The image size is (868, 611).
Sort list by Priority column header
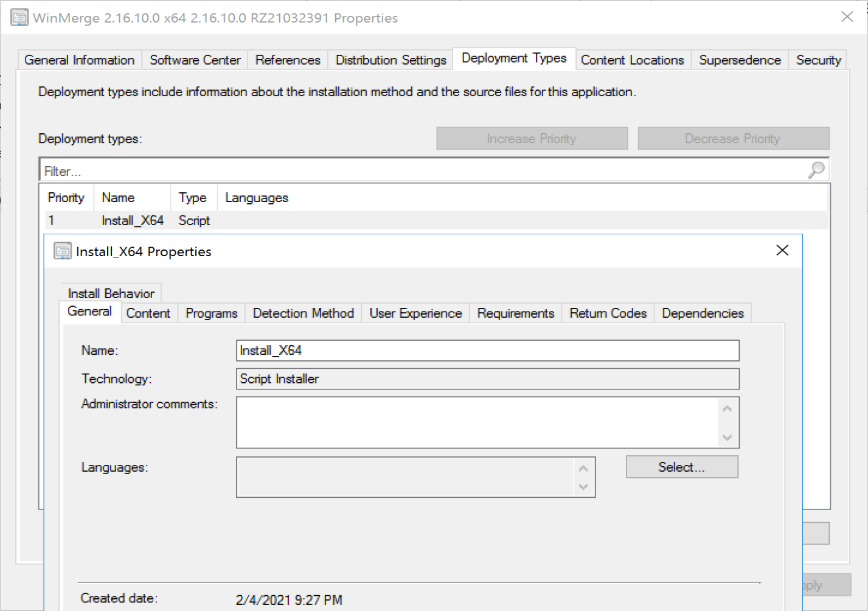(x=66, y=198)
